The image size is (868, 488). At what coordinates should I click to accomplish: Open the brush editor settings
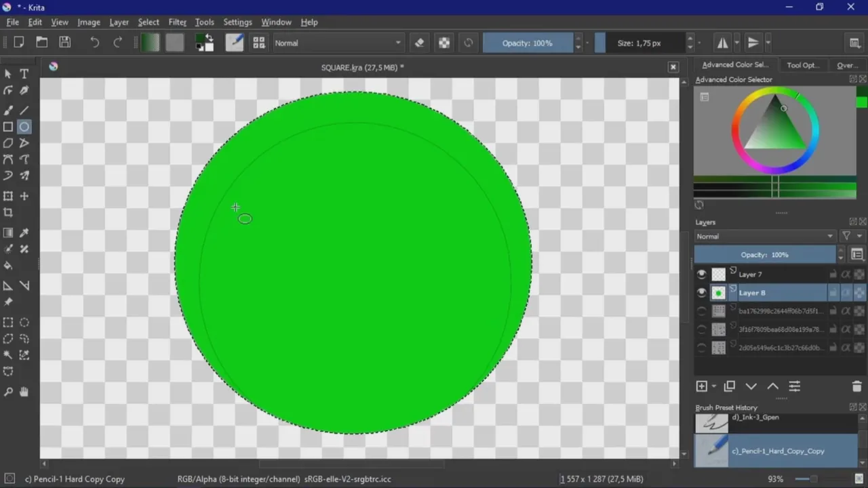tap(235, 43)
